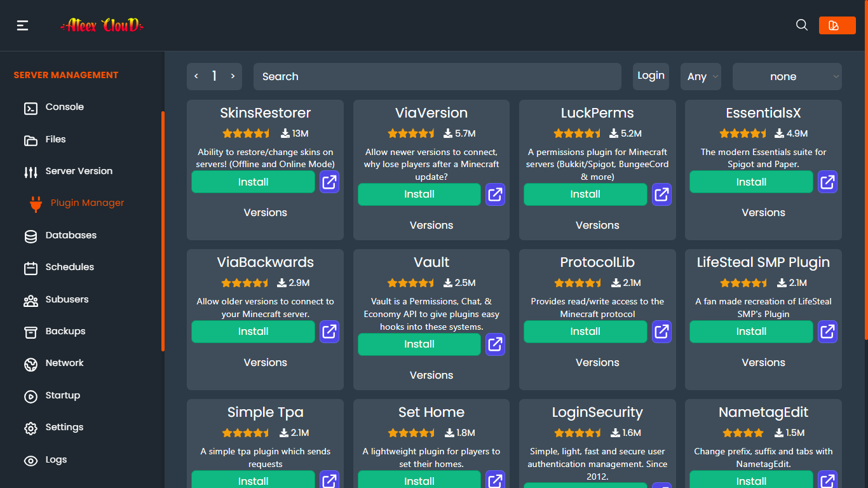The height and width of the screenshot is (488, 868).
Task: Install the LuckPerms plugin
Action: coord(585,194)
